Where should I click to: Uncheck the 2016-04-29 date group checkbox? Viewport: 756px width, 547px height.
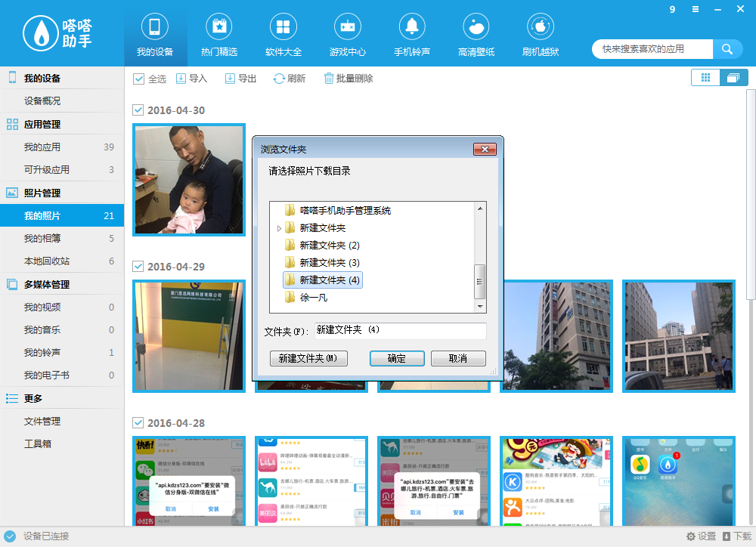coord(138,267)
